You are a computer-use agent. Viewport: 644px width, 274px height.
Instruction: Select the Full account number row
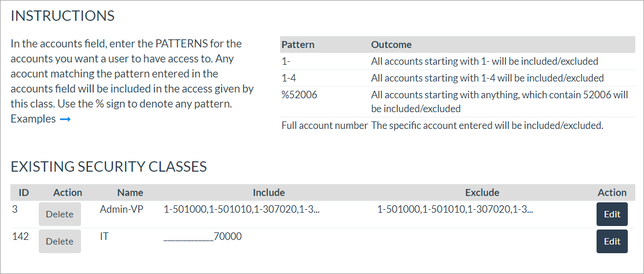pos(324,125)
